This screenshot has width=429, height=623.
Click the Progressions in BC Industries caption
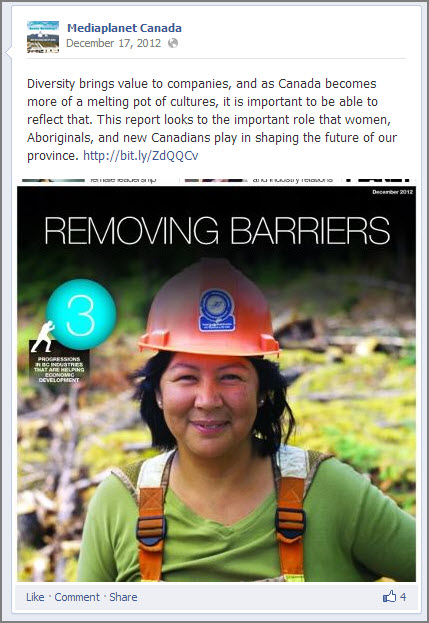coord(59,370)
